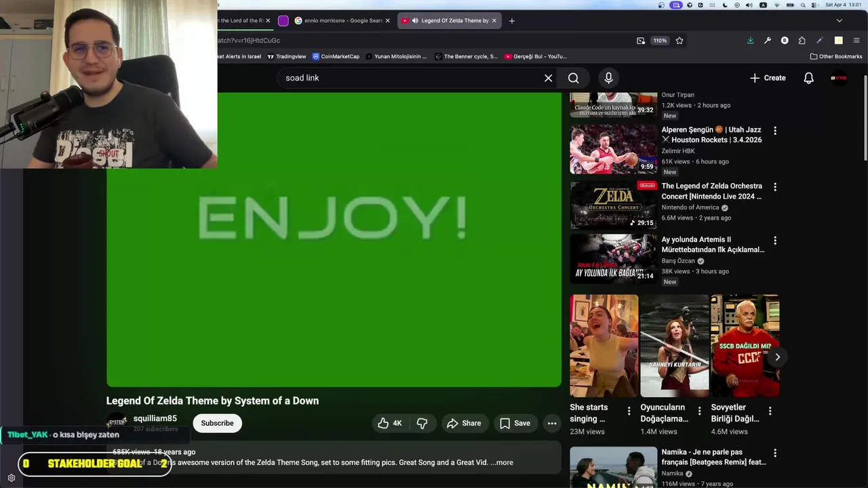Open the She starts singing short
This screenshot has width=868, height=488.
[604, 346]
